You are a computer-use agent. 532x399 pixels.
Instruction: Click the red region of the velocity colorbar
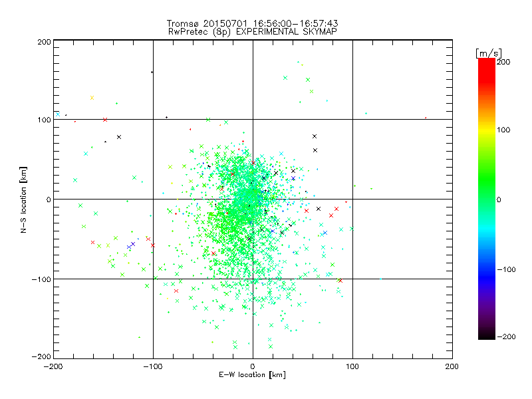[x=487, y=72]
